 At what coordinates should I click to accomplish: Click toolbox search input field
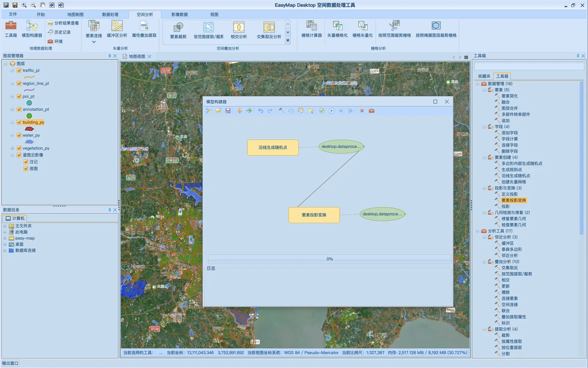(529, 66)
